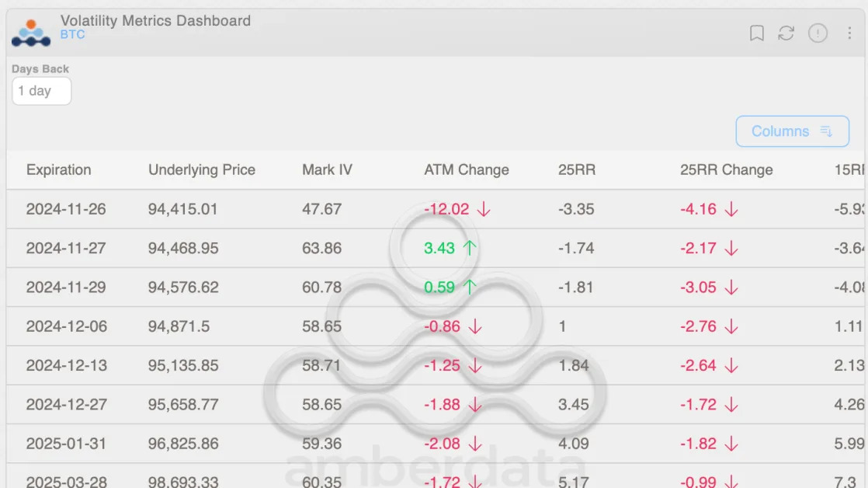868x488 pixels.
Task: Select the 2024-12-06 expiration row
Action: pyautogui.click(x=435, y=326)
